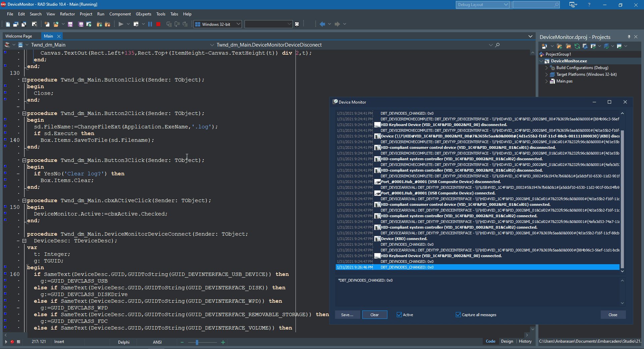Click the Open file folder icon
This screenshot has width=644, height=349.
coord(56,24)
